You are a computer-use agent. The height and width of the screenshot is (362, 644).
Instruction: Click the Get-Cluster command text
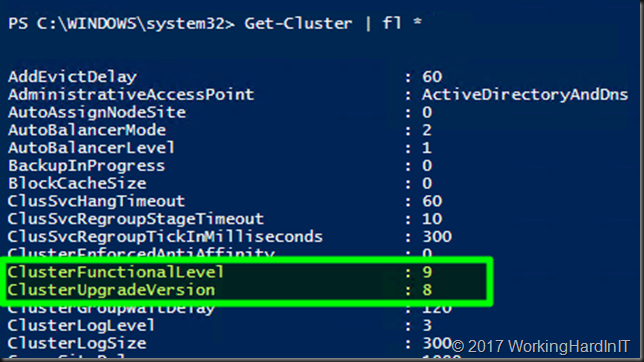[x=298, y=23]
